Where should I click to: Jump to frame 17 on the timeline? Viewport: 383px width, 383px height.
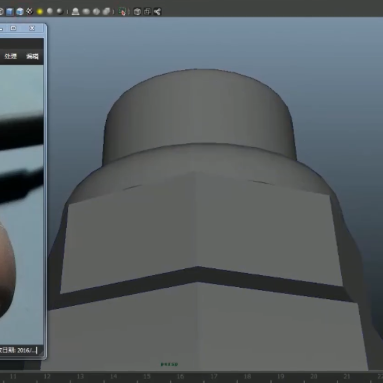tap(214, 376)
